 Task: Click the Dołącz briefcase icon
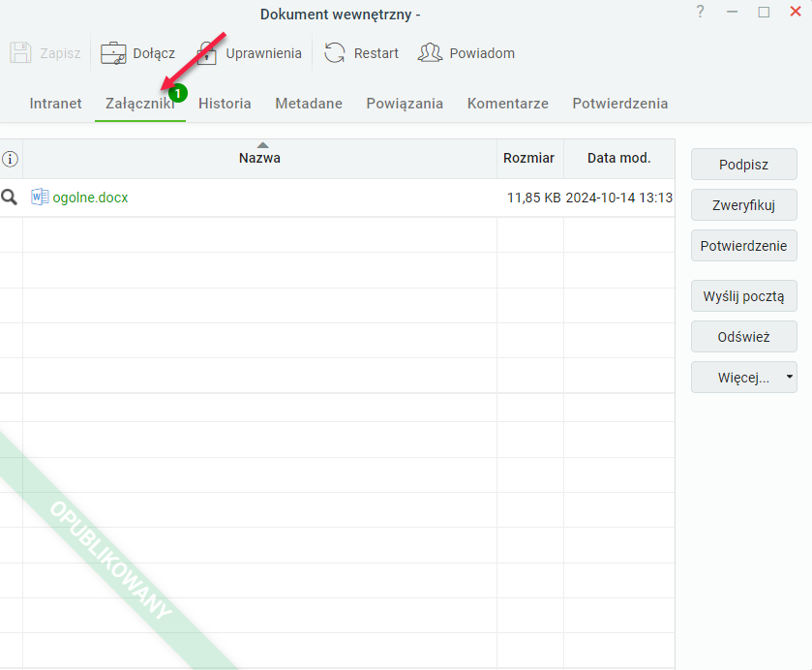(113, 53)
